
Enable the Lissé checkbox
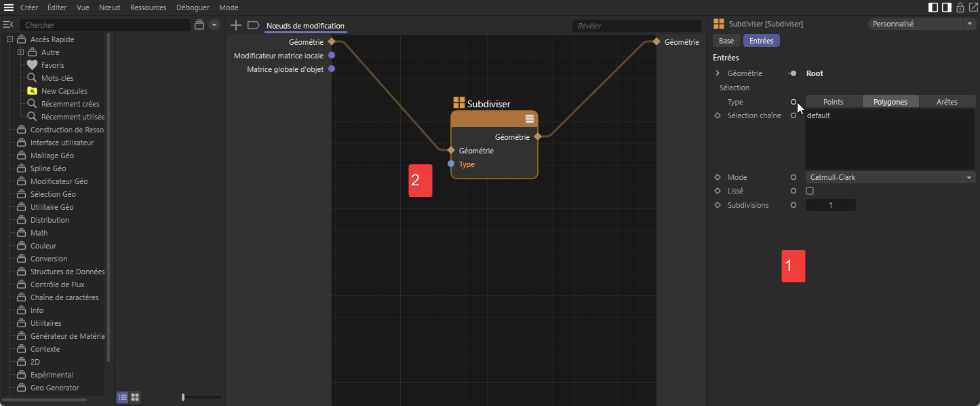(810, 191)
